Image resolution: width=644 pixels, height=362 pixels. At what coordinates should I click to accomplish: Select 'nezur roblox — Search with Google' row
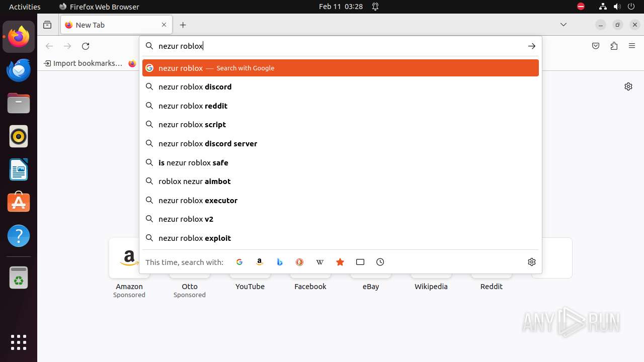click(x=341, y=68)
